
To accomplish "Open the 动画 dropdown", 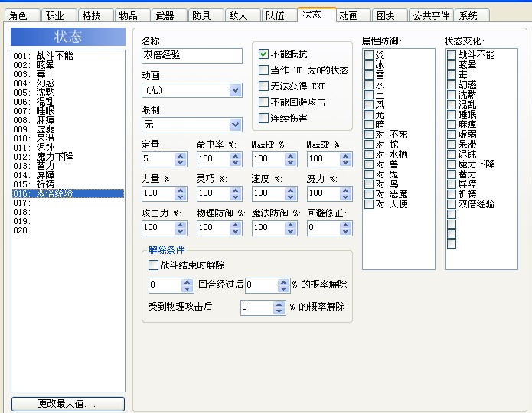I will 235,90.
